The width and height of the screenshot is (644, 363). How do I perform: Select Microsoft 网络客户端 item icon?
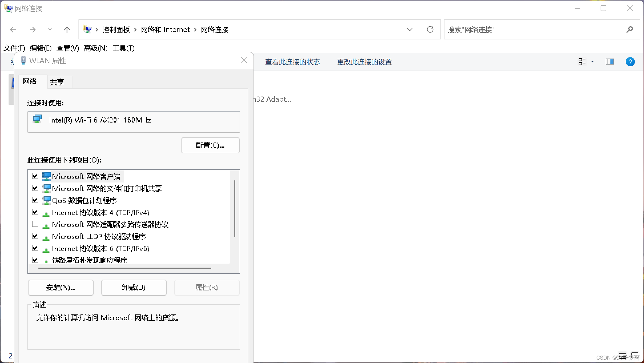(x=46, y=176)
